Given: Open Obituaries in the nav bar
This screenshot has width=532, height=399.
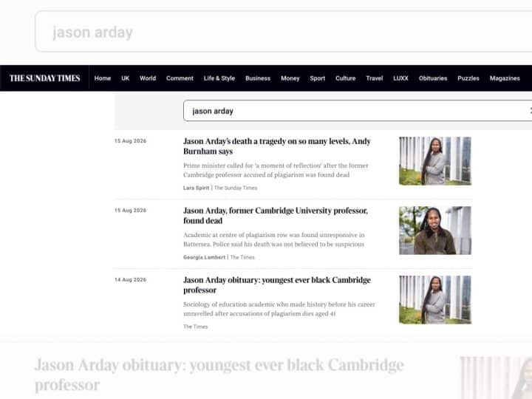Looking at the screenshot, I should pos(433,78).
